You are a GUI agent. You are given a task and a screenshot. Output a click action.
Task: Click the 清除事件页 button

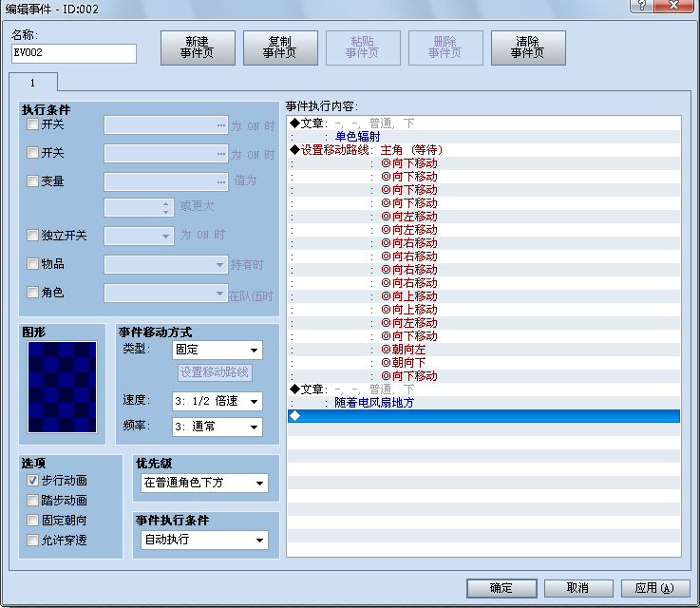[x=528, y=47]
